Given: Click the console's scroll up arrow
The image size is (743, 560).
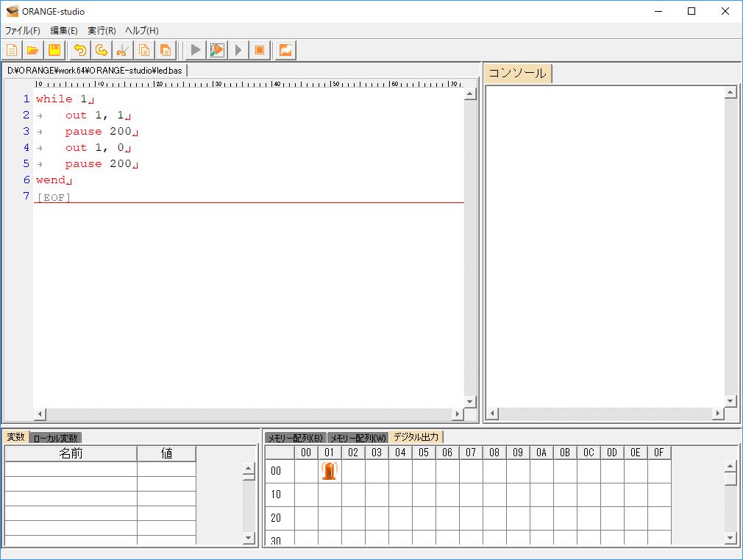Looking at the screenshot, I should coord(730,93).
